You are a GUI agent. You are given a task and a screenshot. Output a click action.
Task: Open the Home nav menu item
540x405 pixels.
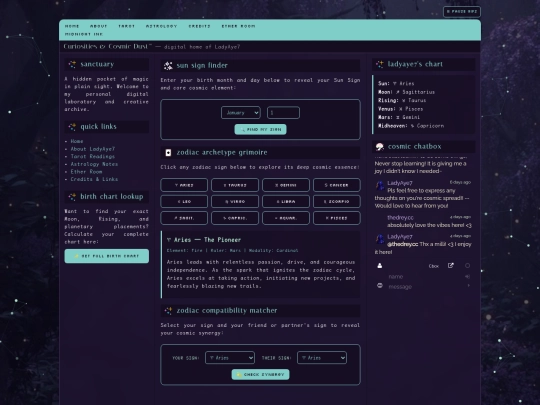(72, 26)
